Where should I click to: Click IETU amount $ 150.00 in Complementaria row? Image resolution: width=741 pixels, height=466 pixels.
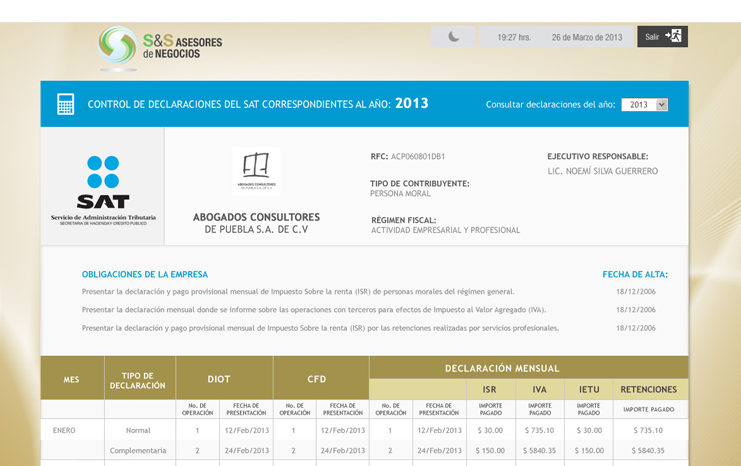(589, 451)
